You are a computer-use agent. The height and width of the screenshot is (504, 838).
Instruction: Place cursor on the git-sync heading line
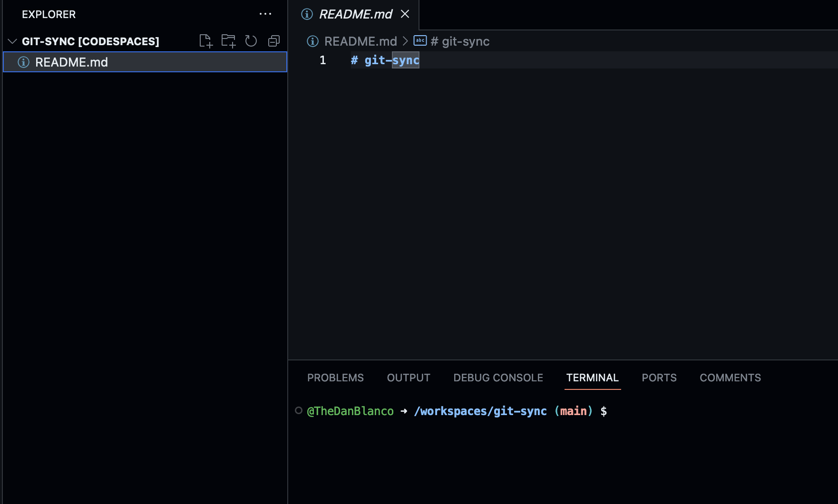385,60
